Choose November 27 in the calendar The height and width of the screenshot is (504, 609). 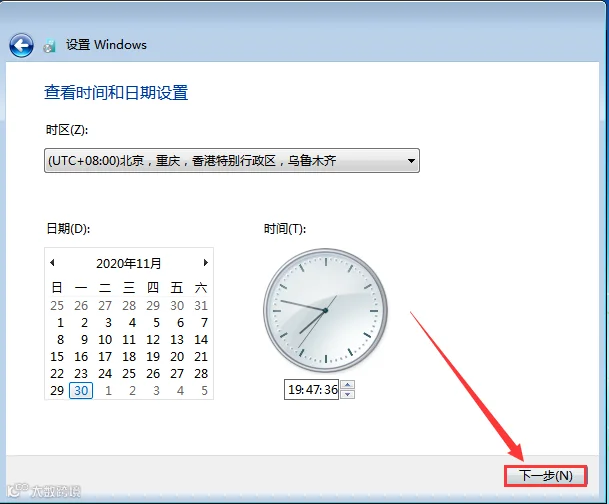pos(177,374)
